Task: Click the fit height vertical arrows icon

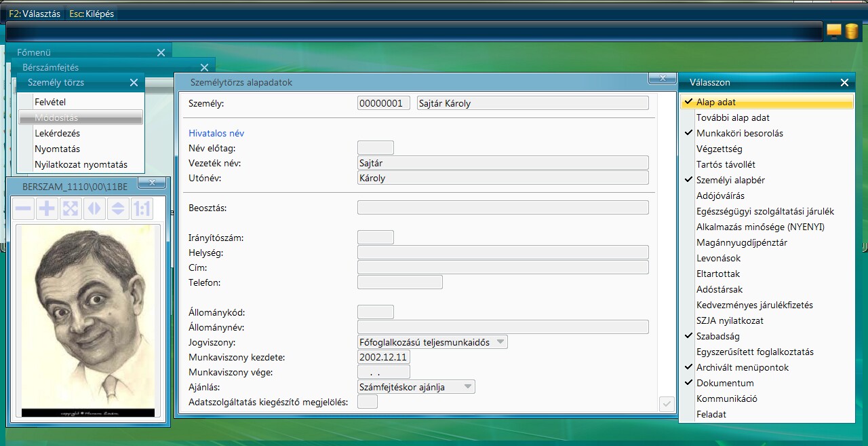Action: click(x=118, y=209)
